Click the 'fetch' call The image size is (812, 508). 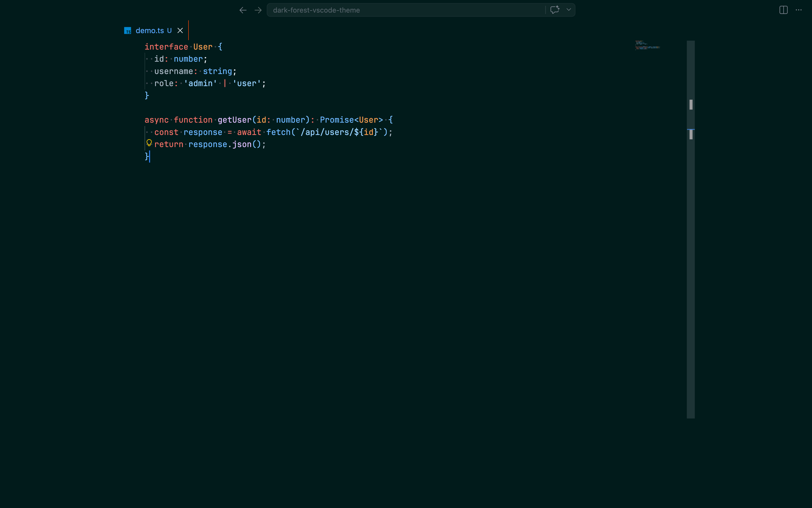coord(278,132)
